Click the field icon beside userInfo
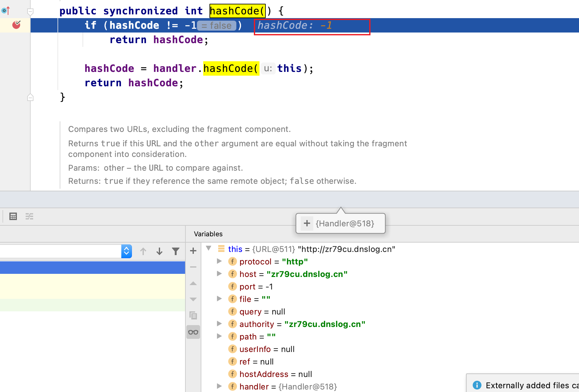The height and width of the screenshot is (392, 579). 232,349
